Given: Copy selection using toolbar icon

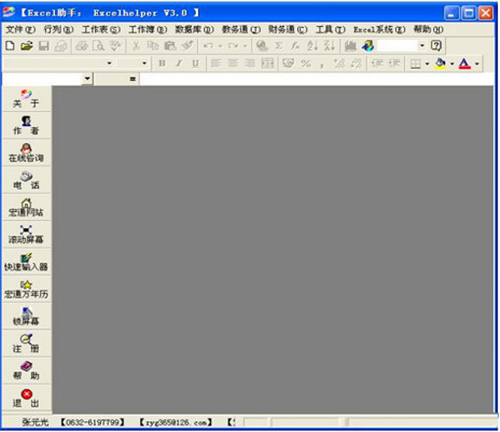Looking at the screenshot, I should pyautogui.click(x=153, y=46).
